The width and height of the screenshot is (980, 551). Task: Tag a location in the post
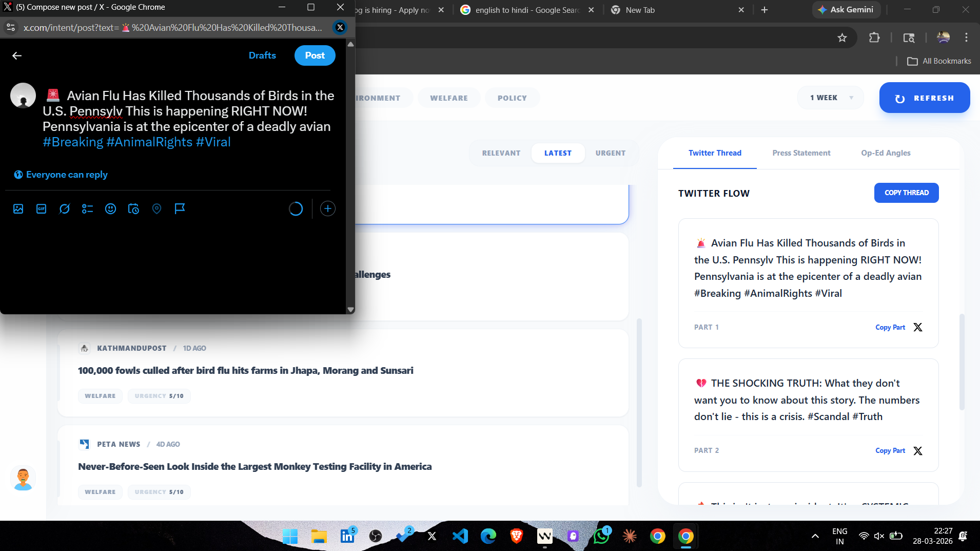point(156,208)
